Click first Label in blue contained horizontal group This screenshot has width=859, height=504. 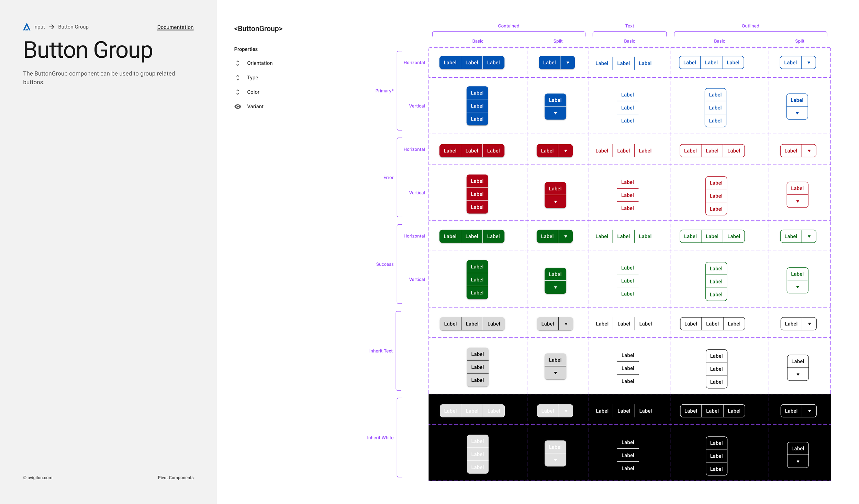tap(450, 63)
